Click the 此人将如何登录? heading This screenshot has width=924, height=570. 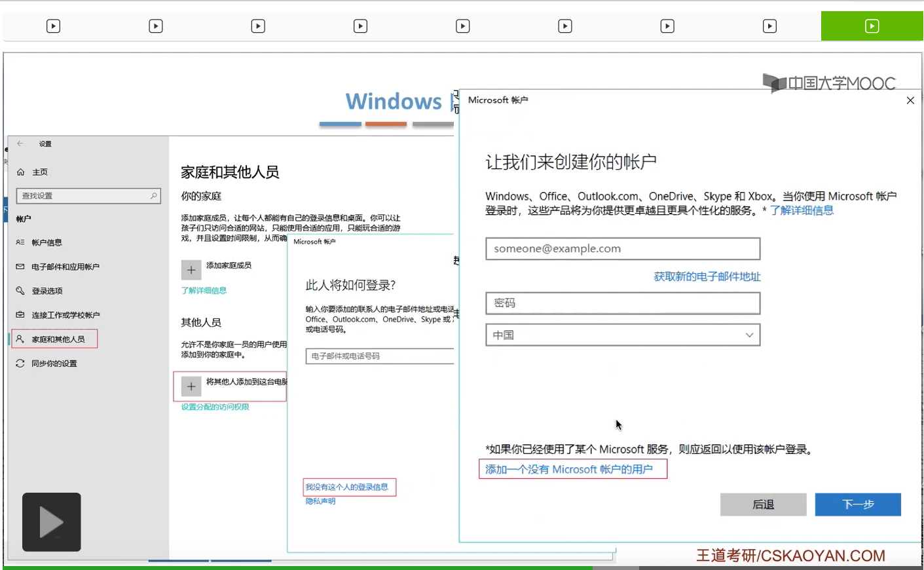(350, 285)
